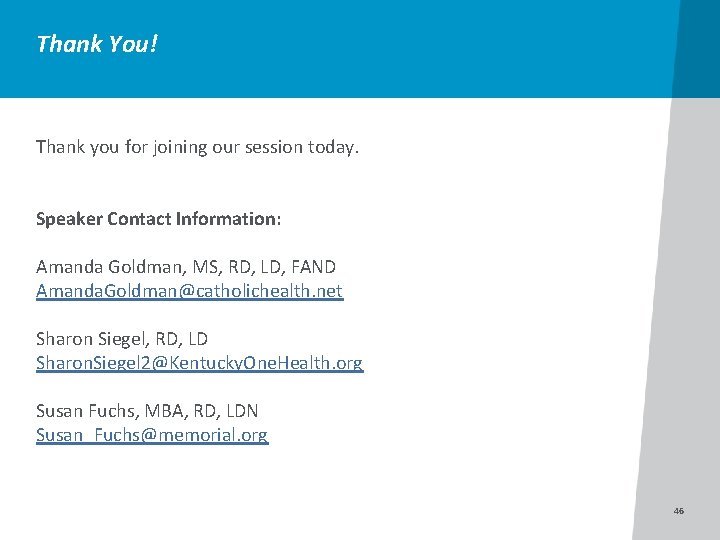Open the Susan_Fuchs@memorial.org email link
Viewport: 720px width, 540px height.
click(x=152, y=435)
